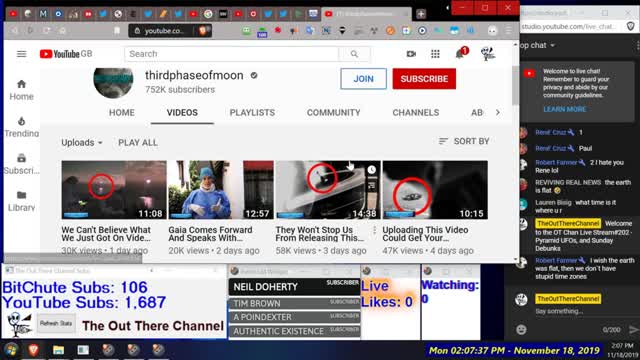Open the HOME channel tab
The image size is (640, 360).
[x=122, y=113]
